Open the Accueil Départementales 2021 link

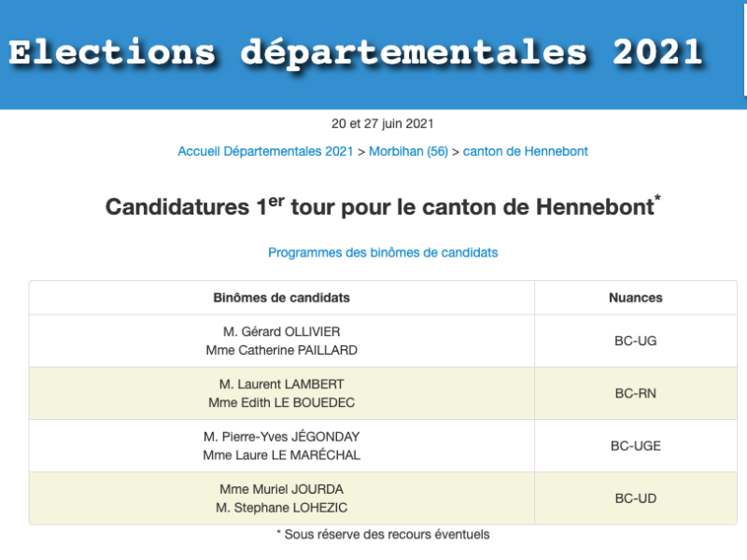(x=265, y=151)
